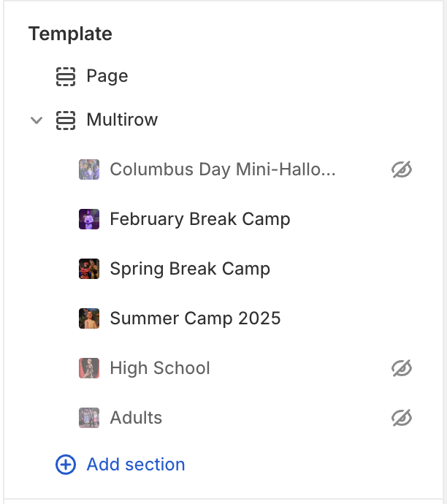The height and width of the screenshot is (504, 447).
Task: Collapse the Multirow section
Action: tap(37, 120)
